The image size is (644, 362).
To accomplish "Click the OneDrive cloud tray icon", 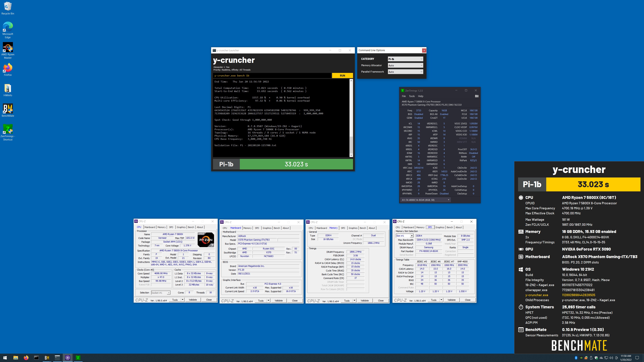I will [601, 358].
